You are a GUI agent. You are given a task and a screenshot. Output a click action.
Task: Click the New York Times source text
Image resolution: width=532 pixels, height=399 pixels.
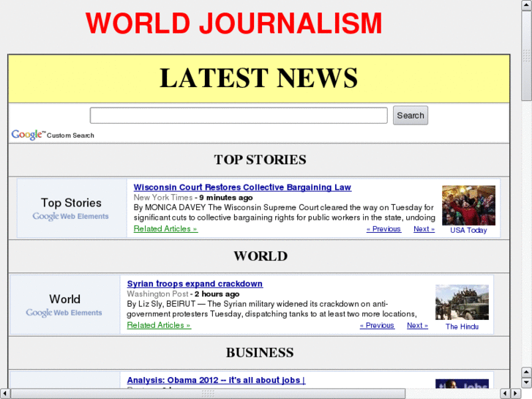coord(163,197)
